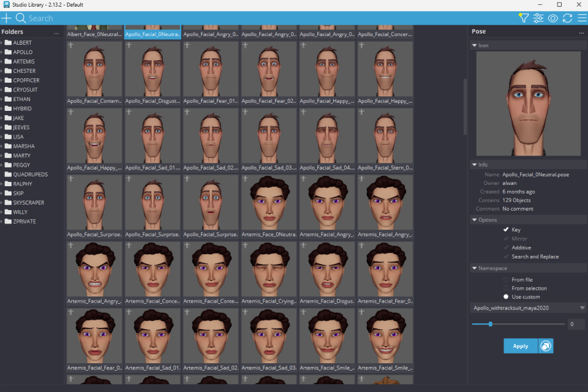Expand the ARTEMIS folder arrow
588x392 pixels.
click(2, 61)
